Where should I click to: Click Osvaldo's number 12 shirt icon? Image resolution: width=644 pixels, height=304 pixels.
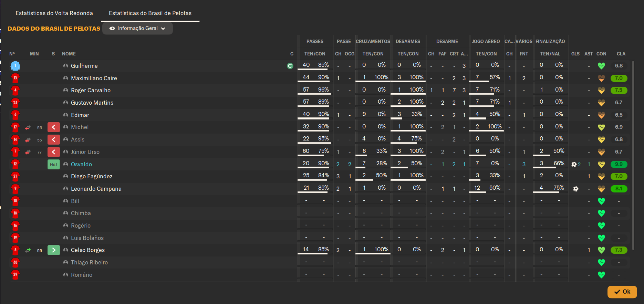(x=15, y=164)
